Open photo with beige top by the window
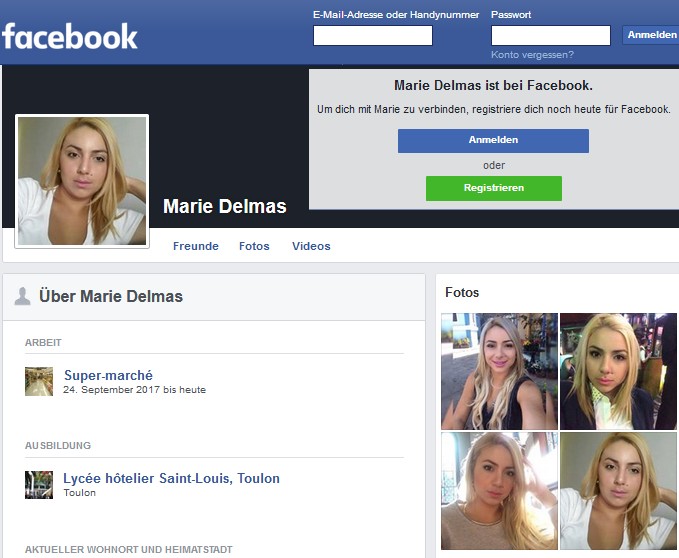 point(499,491)
